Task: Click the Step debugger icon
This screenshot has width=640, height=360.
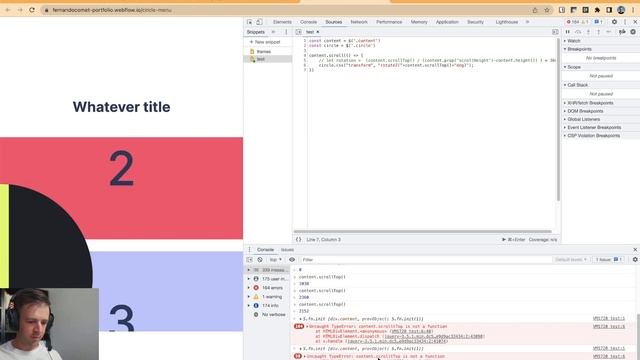Action: tap(609, 32)
